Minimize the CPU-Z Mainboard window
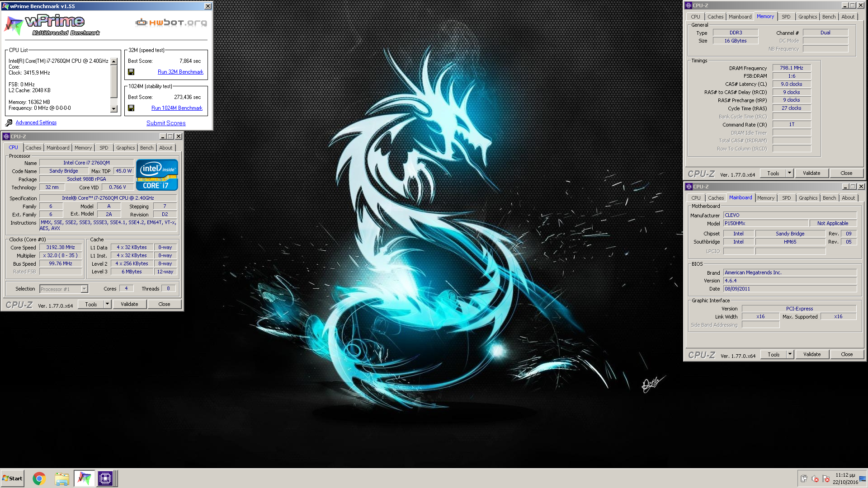Screen dimensions: 868x488 coord(845,187)
